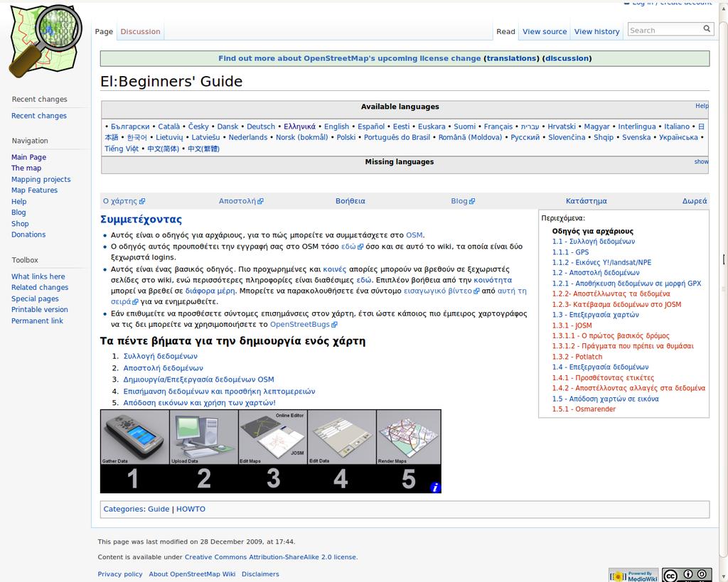This screenshot has height=582, width=728.
Task: Click the search magnifier icon
Action: pos(707,28)
